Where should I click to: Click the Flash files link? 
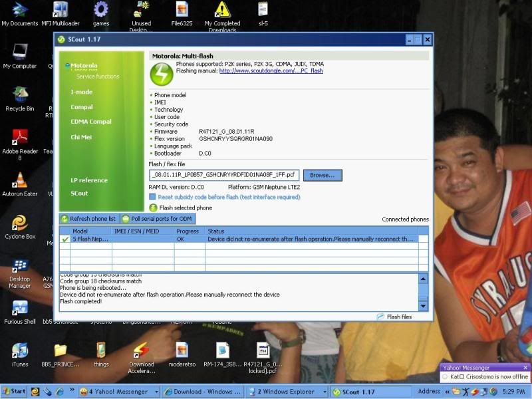394,317
